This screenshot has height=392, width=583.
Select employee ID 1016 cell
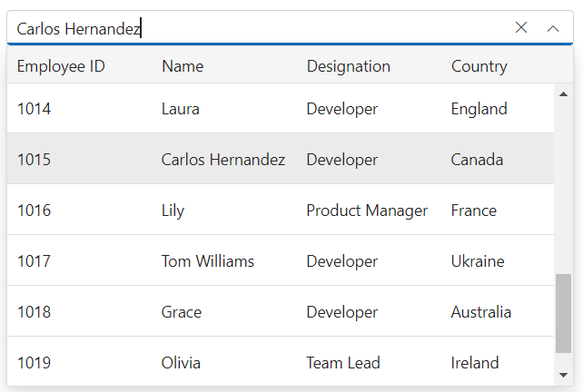[x=34, y=211]
